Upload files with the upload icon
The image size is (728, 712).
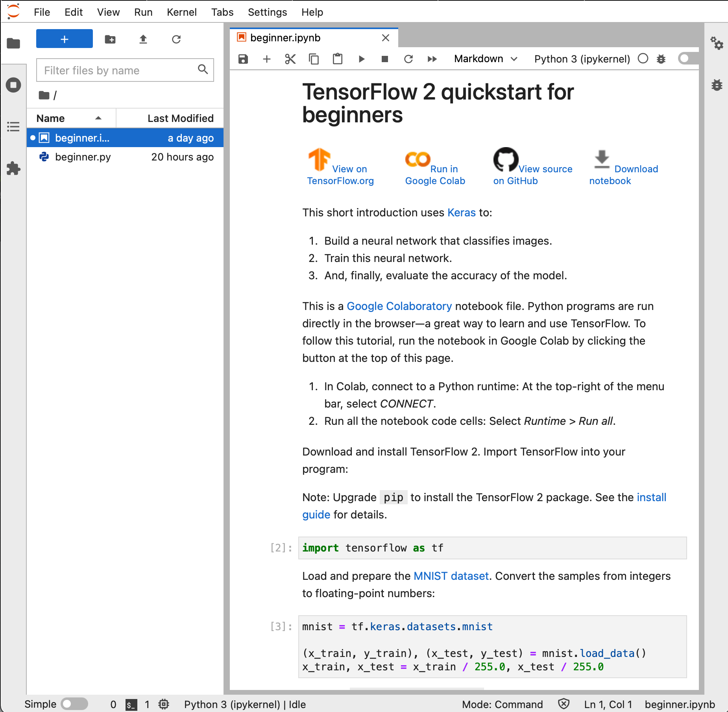tap(143, 39)
